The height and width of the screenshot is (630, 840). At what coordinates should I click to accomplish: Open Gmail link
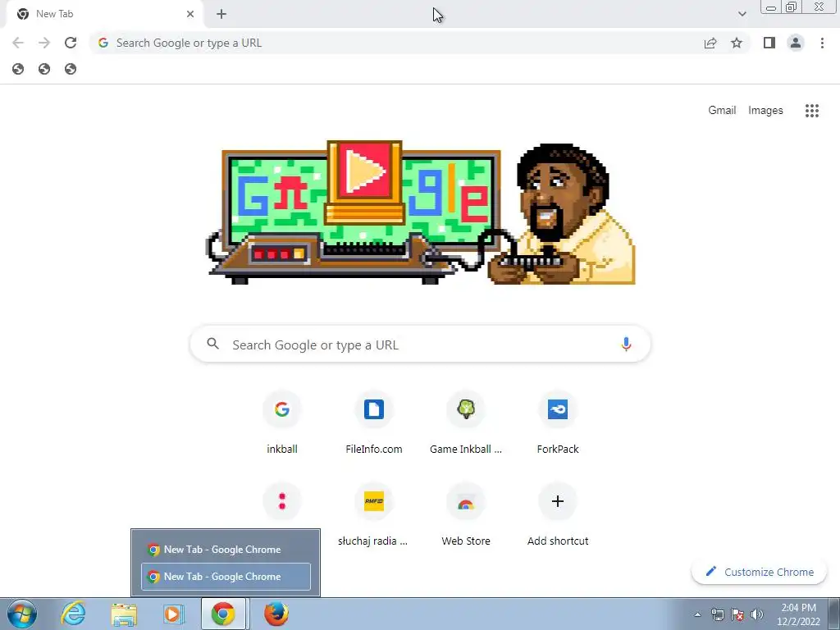722,111
